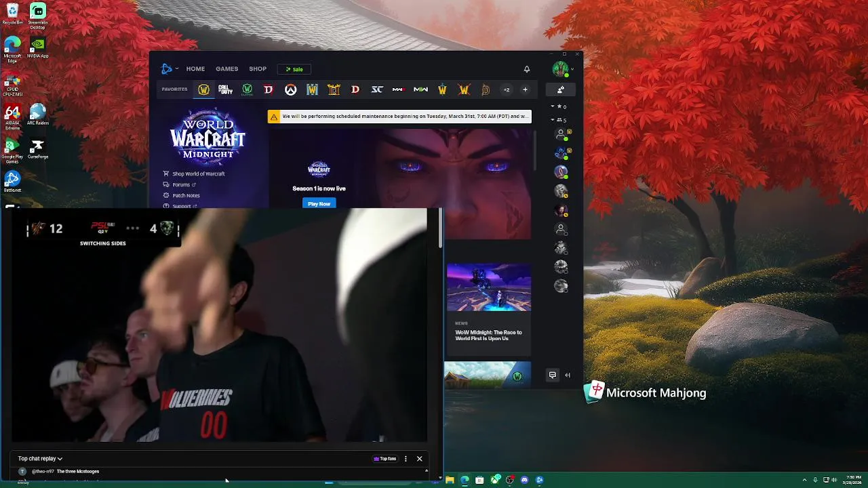Expand the +2 more games overflow
The height and width of the screenshot is (488, 868).
click(x=506, y=89)
